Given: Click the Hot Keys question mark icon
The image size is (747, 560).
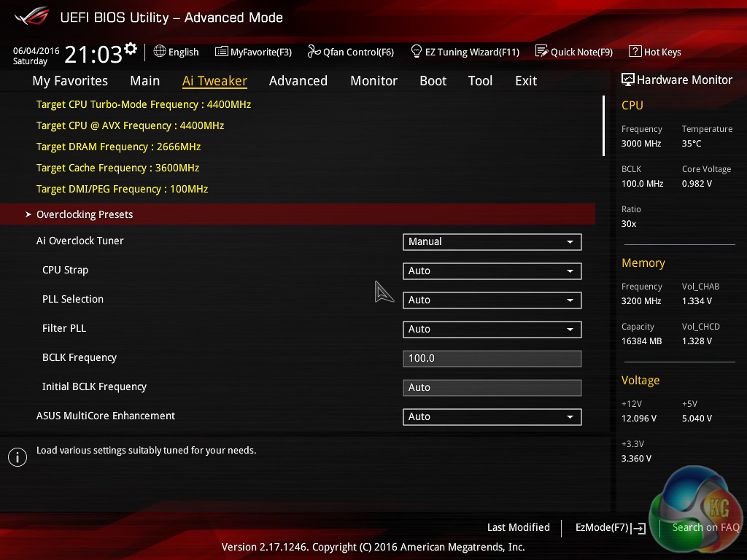Looking at the screenshot, I should (635, 51).
